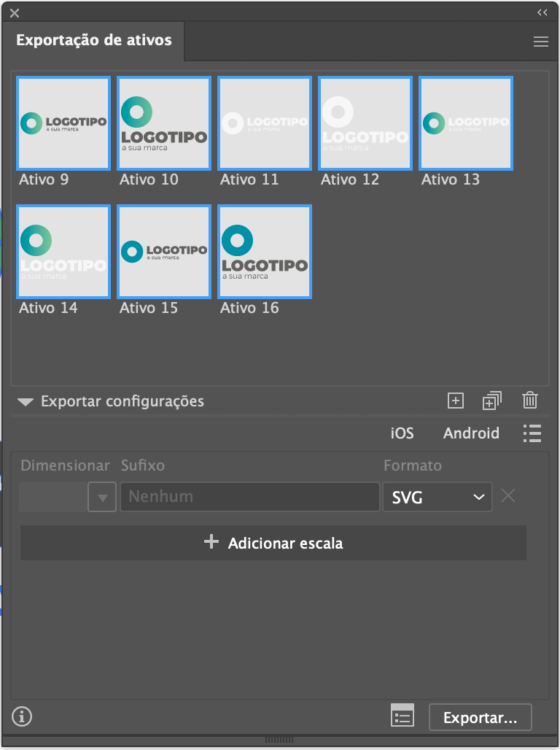
Task: Open the Dimensionar scale dropdown arrow
Action: coord(102,497)
